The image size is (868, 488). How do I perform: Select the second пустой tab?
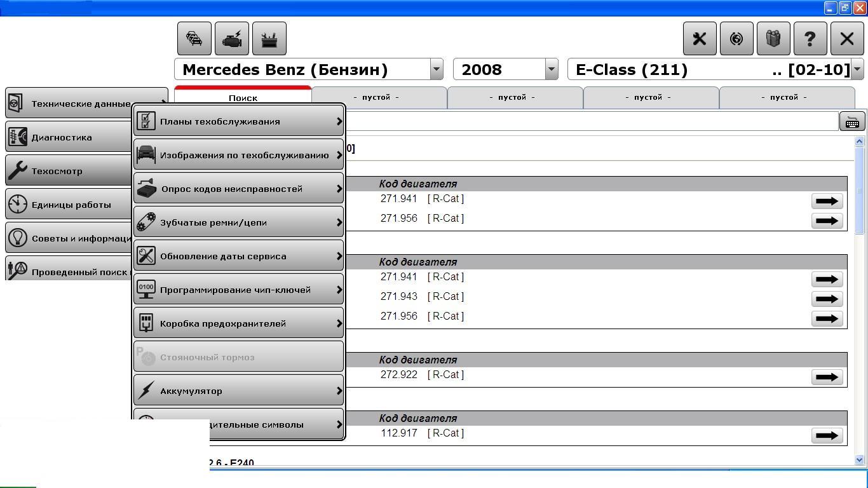pos(515,97)
